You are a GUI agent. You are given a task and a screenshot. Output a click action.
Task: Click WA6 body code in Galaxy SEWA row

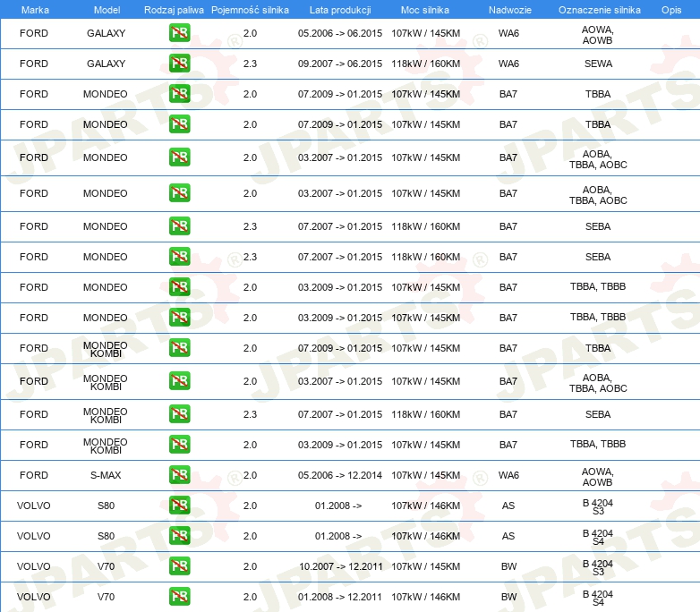(x=508, y=64)
